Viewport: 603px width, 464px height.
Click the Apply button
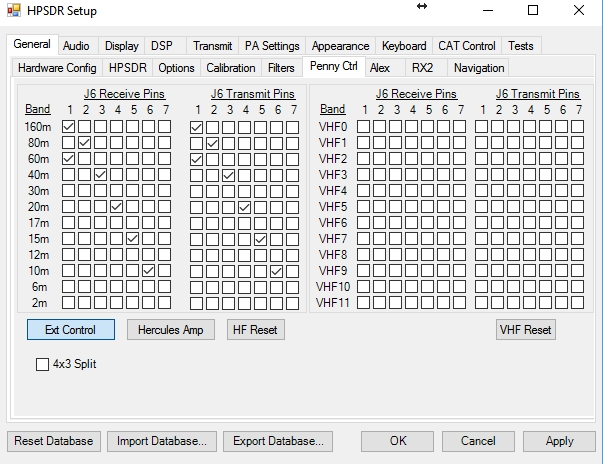pos(559,441)
